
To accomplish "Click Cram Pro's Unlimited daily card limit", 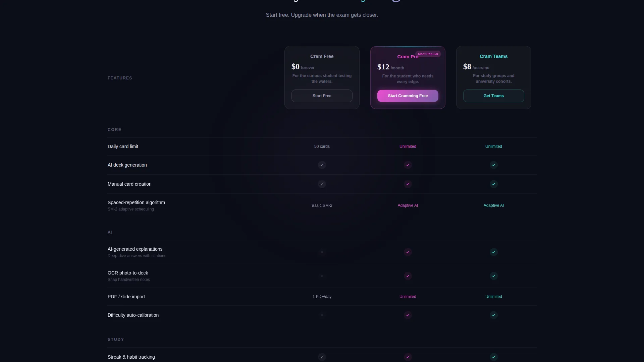I will click(408, 146).
